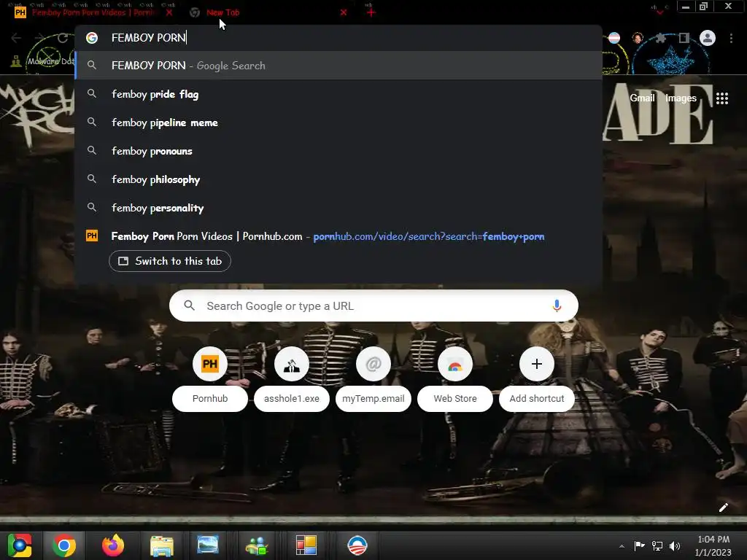Open the colored squares taskbar app
747x560 pixels.
coord(306,545)
